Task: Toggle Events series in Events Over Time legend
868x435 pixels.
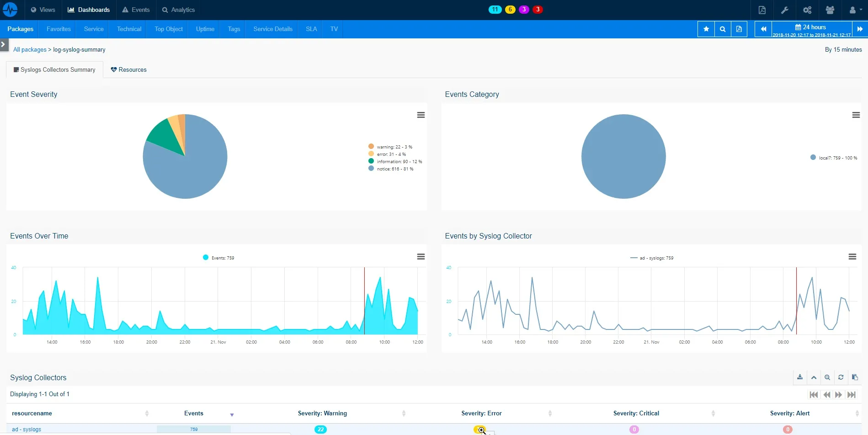Action: pos(222,258)
